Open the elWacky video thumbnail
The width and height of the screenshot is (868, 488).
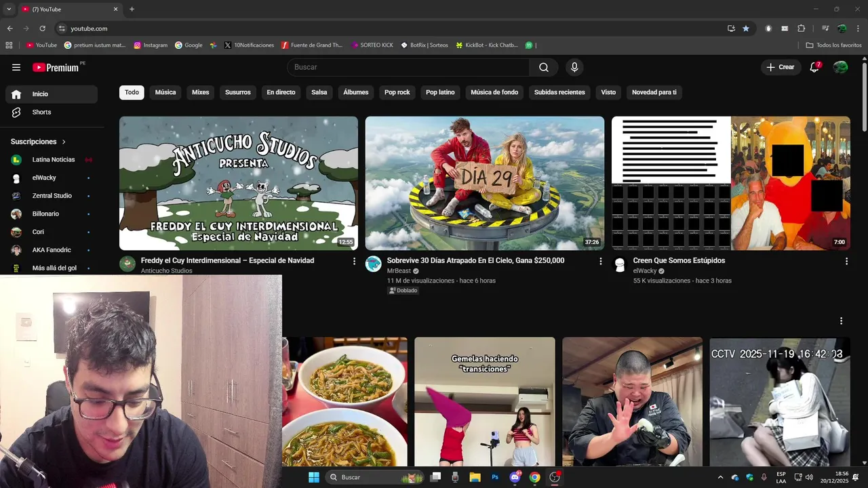(x=731, y=183)
